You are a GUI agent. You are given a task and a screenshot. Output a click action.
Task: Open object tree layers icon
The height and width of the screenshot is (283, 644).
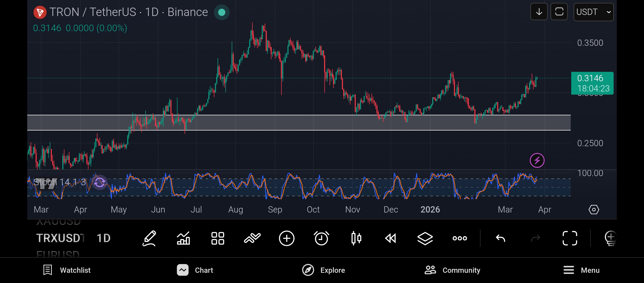(x=425, y=238)
